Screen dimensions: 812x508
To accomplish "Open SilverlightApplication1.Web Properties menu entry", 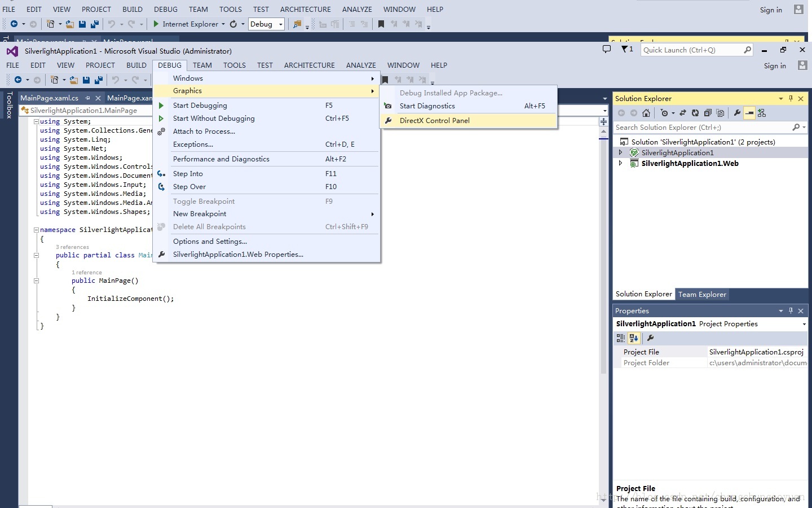I will pos(266,255).
